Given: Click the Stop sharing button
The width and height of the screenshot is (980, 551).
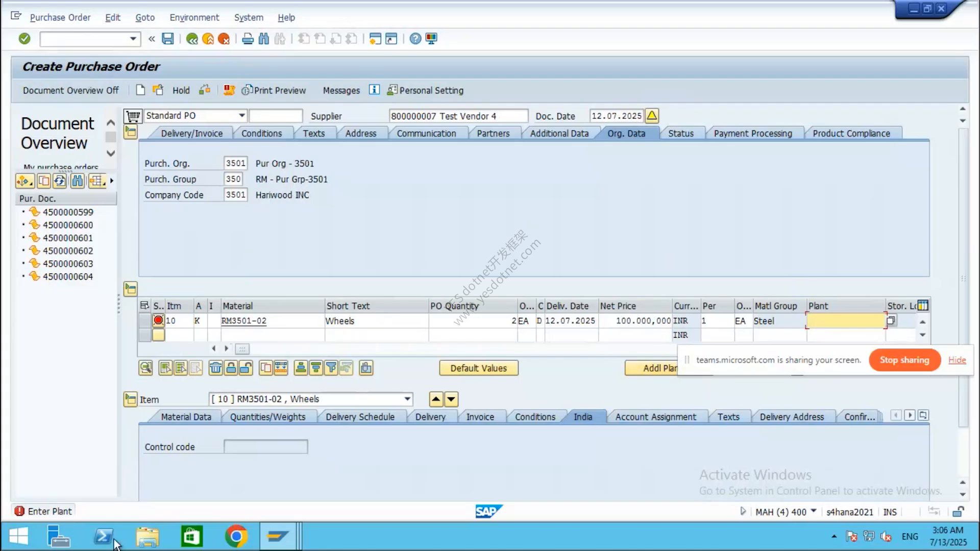Looking at the screenshot, I should point(904,360).
